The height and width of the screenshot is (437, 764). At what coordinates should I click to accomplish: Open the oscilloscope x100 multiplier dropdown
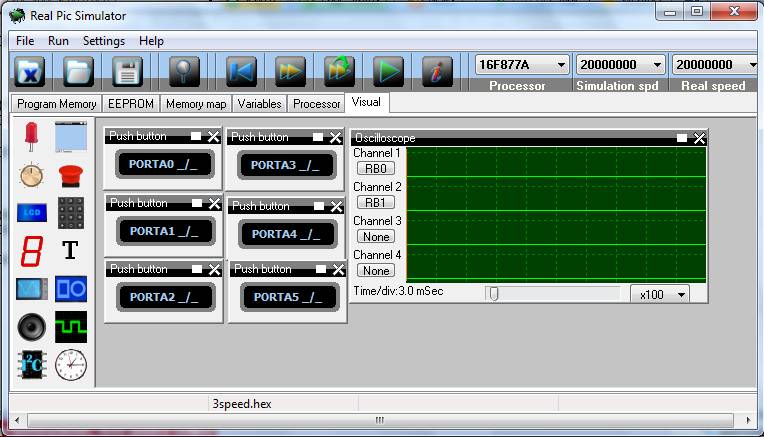660,294
